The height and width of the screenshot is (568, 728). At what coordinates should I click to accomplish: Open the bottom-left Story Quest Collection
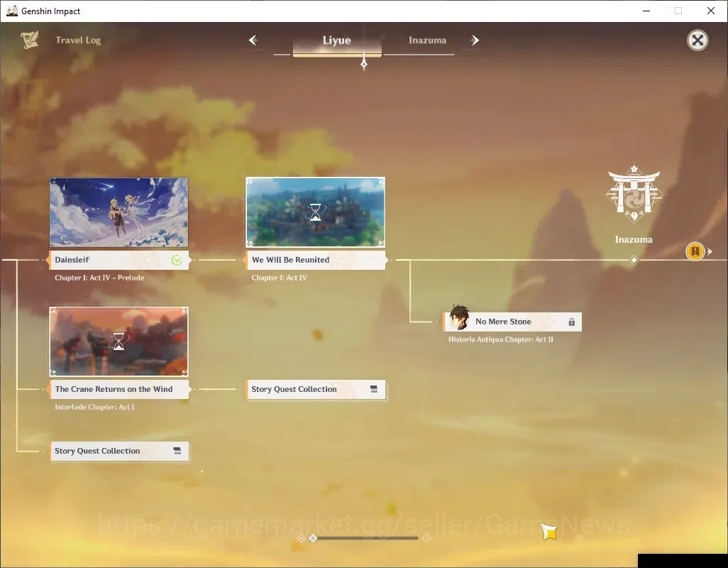pos(120,451)
